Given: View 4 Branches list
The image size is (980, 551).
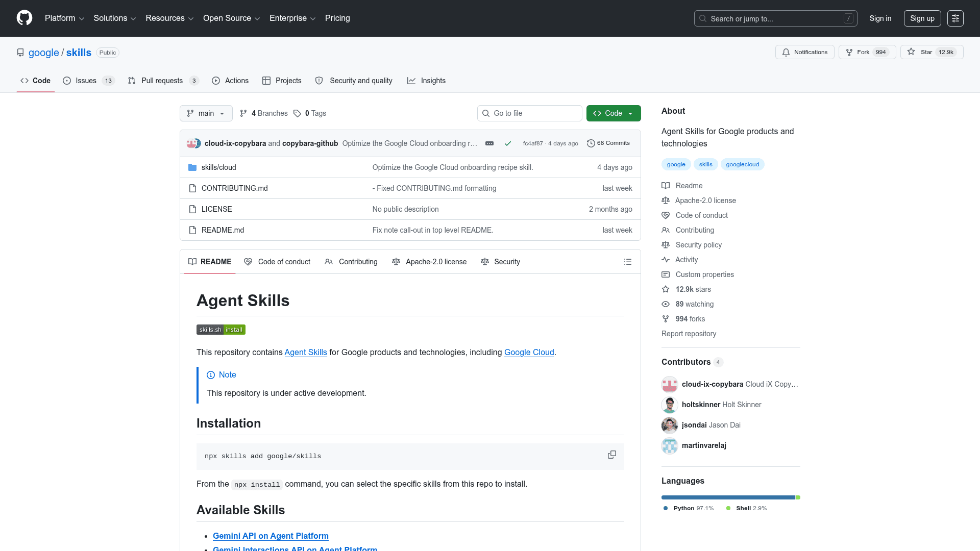Looking at the screenshot, I should [264, 113].
